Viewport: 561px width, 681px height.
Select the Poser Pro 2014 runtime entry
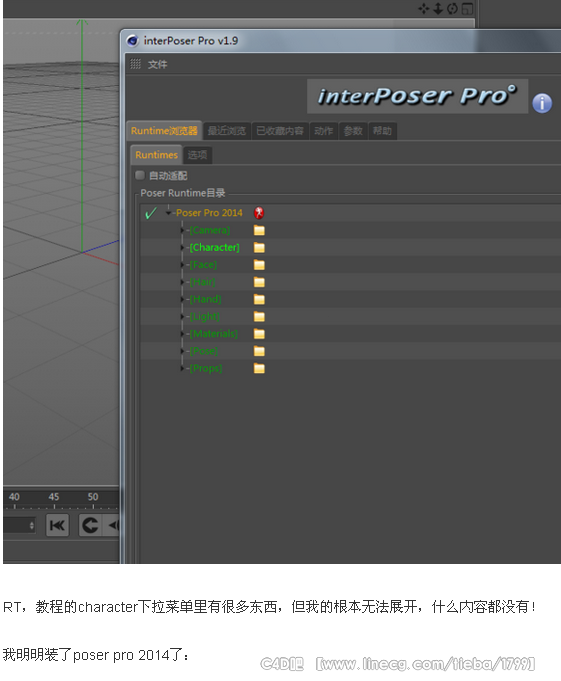[209, 213]
